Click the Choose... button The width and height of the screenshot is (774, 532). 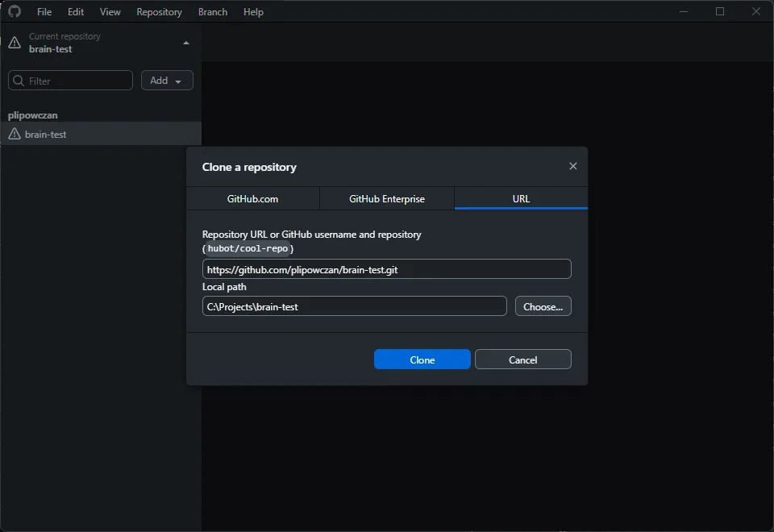click(x=543, y=306)
